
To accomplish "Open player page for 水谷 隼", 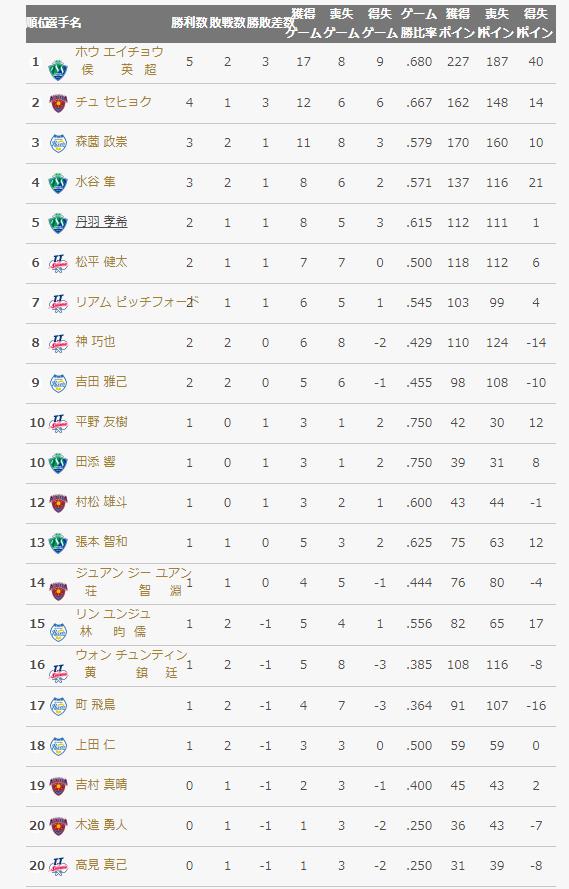I will (x=95, y=181).
